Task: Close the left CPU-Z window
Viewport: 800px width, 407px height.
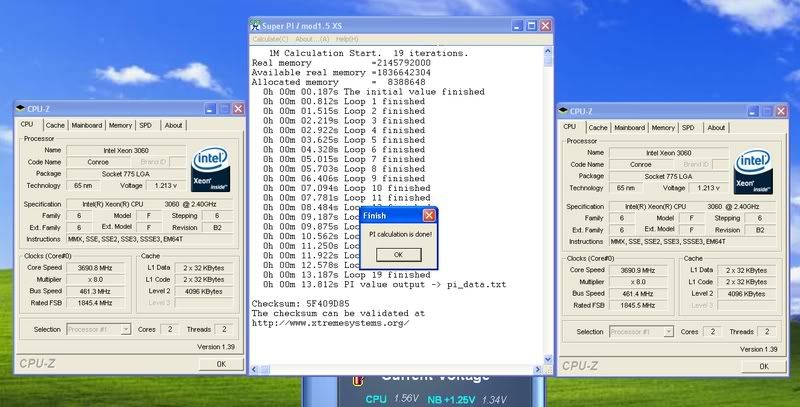Action: point(238,109)
